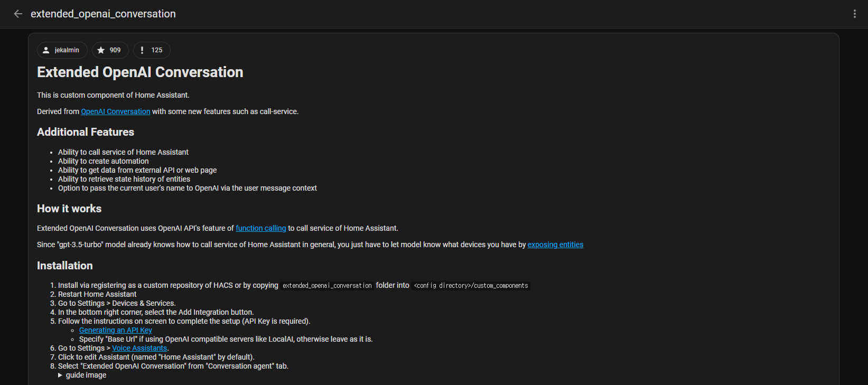Open the 909 stars chip

click(x=110, y=50)
